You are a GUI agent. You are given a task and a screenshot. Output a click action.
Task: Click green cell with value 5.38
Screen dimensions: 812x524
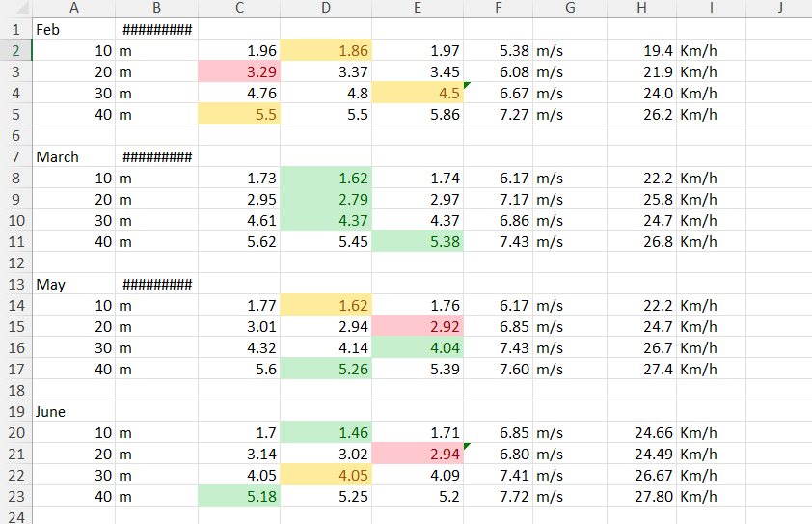418,241
